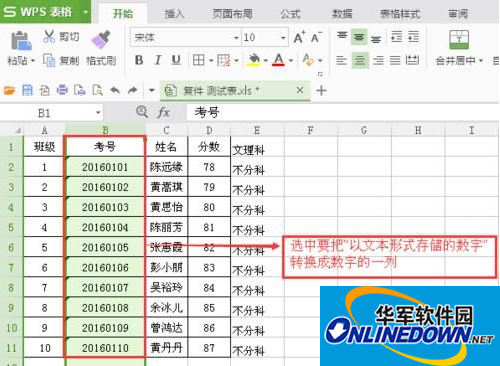The width and height of the screenshot is (500, 366).
Task: Select row 5 header
Action: (11, 227)
